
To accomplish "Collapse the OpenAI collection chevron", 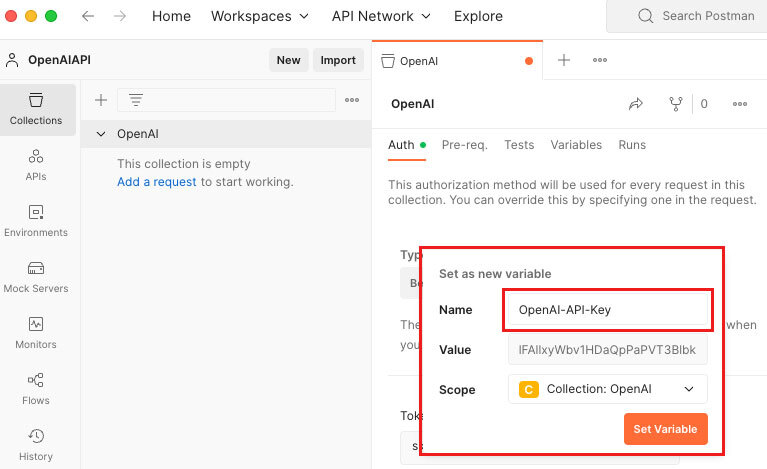I will pyautogui.click(x=101, y=134).
